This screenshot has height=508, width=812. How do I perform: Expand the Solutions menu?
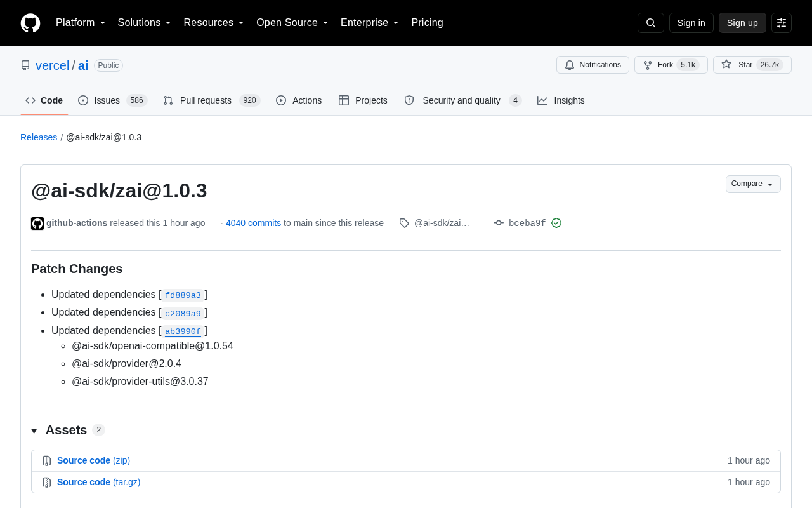145,23
